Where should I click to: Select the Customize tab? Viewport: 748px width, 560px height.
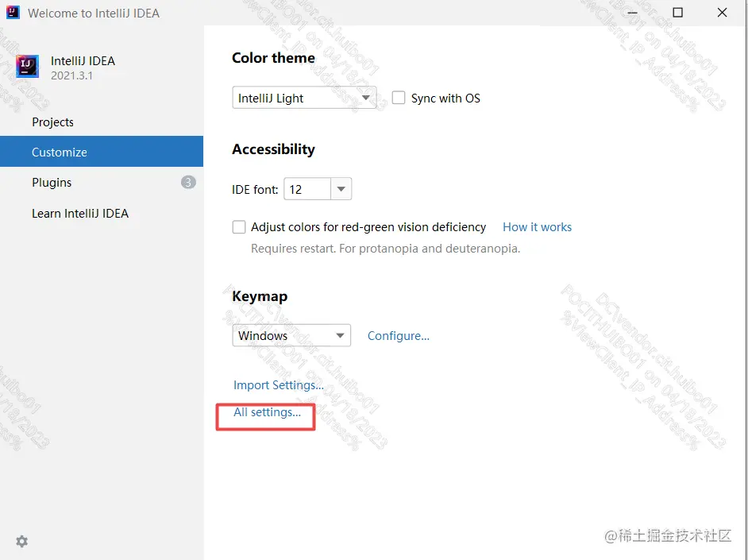(x=102, y=152)
